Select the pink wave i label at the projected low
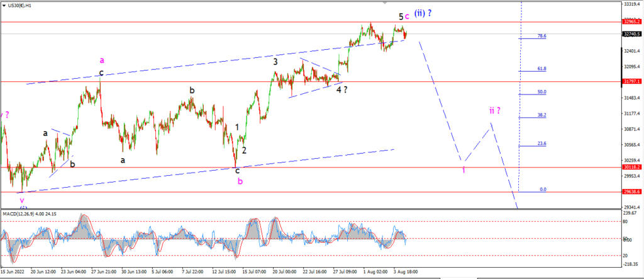This screenshot has height=279, width=644. tap(464, 169)
